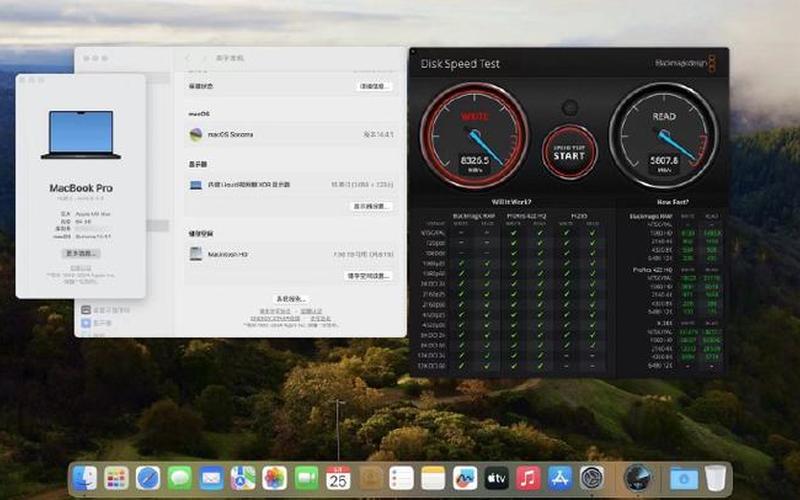Viewport: 800px width, 500px height.
Task: Open the Contacts app in dock
Action: pos(370,479)
